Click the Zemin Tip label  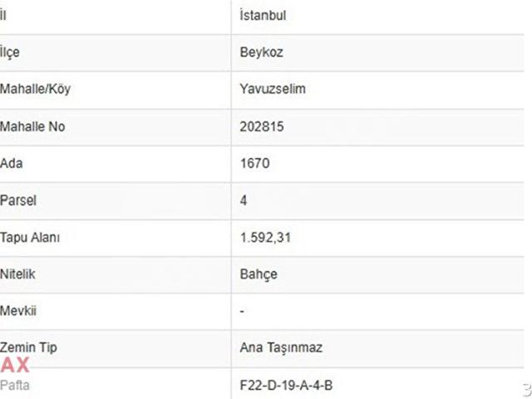pyautogui.click(x=28, y=347)
